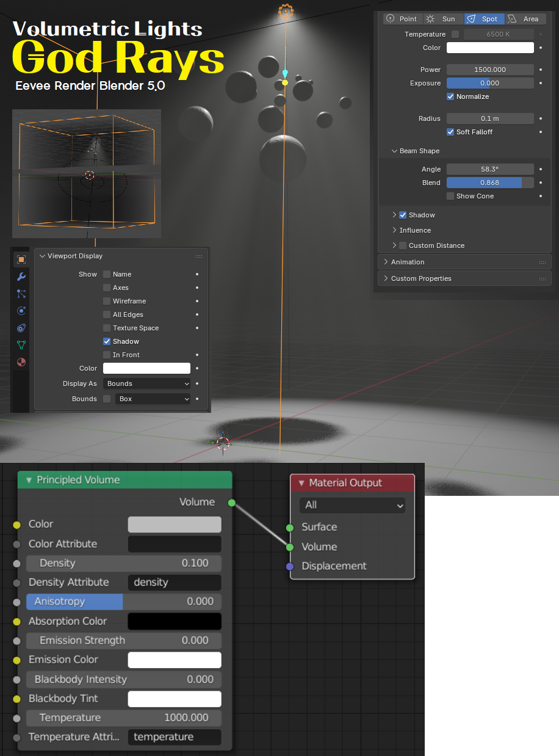Open the Modifiers wrench tab icon
This screenshot has height=756, width=559.
coord(21,277)
